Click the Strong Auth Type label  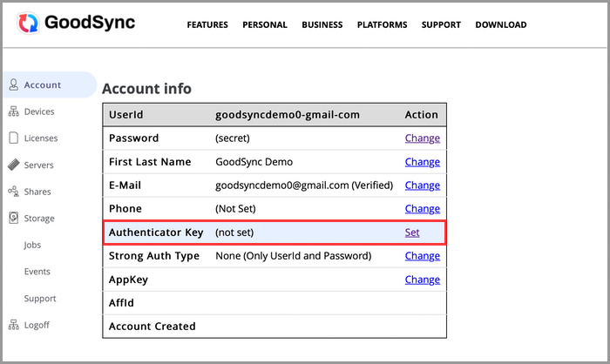point(154,256)
